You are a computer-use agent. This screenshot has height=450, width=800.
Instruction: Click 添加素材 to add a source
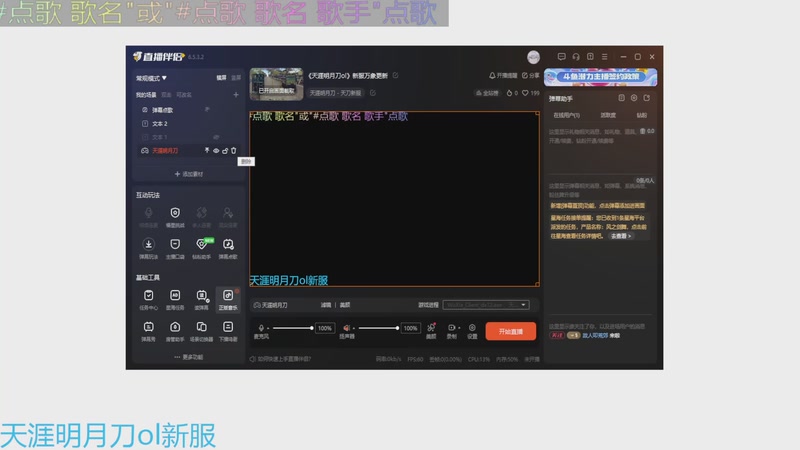click(188, 174)
